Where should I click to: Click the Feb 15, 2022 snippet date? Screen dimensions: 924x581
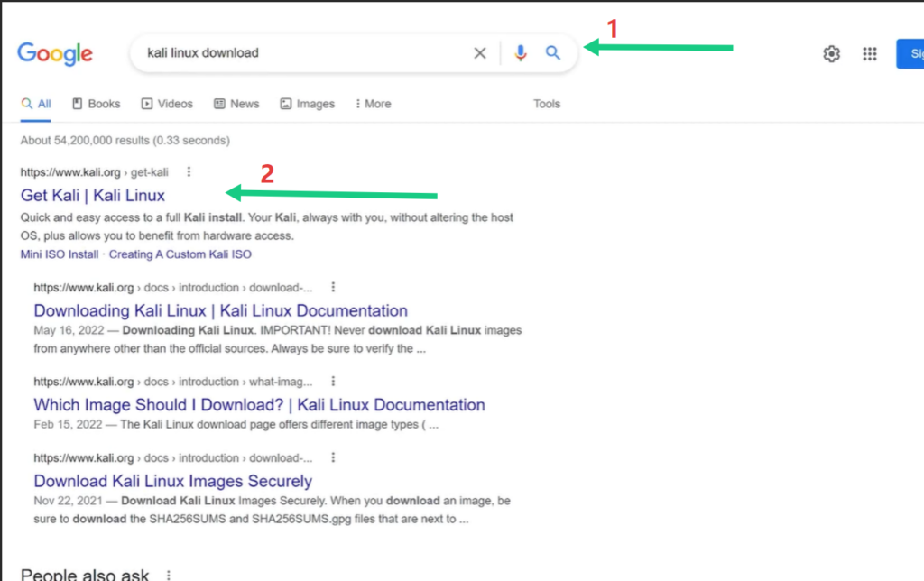pos(68,424)
